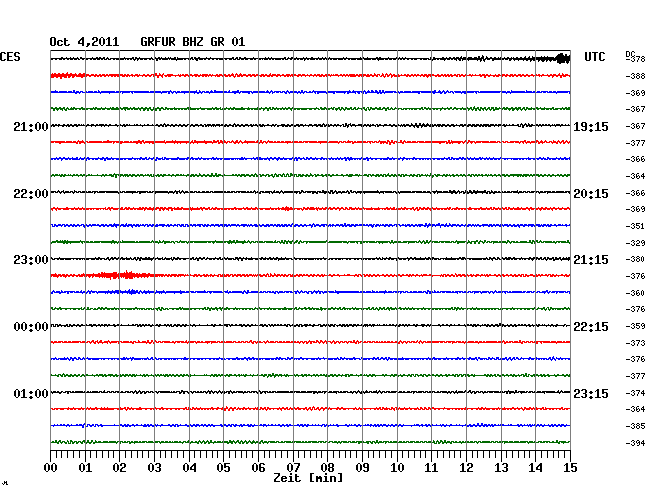Click the '21:15' UTC time label
This screenshot has width=650, height=494.
(x=591, y=260)
